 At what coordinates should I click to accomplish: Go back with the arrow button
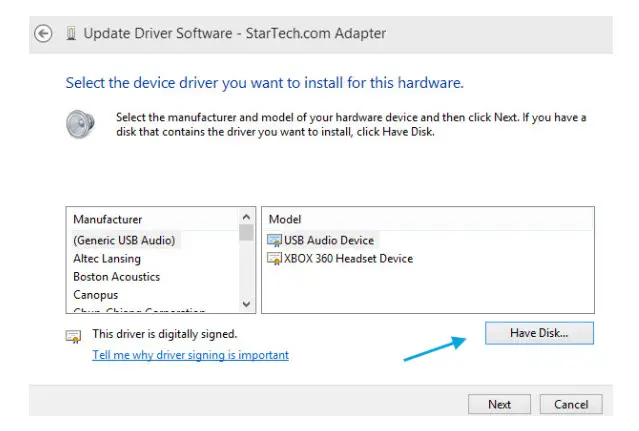[43, 33]
